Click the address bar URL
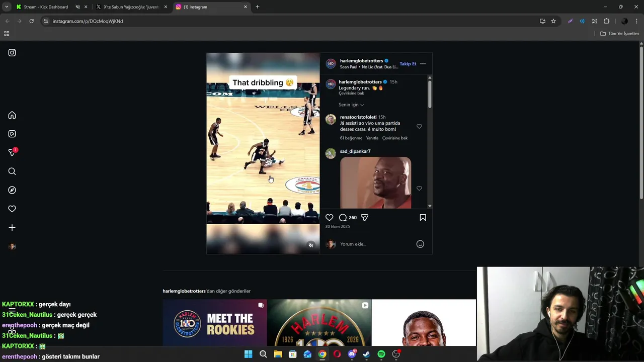 coord(88,21)
